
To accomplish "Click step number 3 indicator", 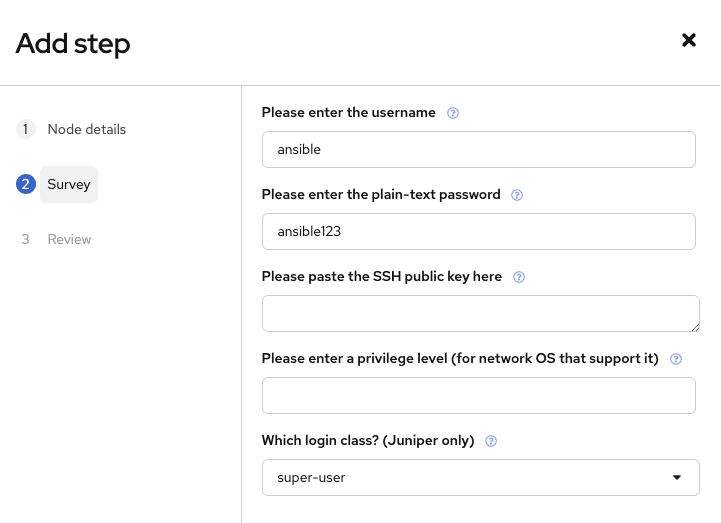I will 25,239.
